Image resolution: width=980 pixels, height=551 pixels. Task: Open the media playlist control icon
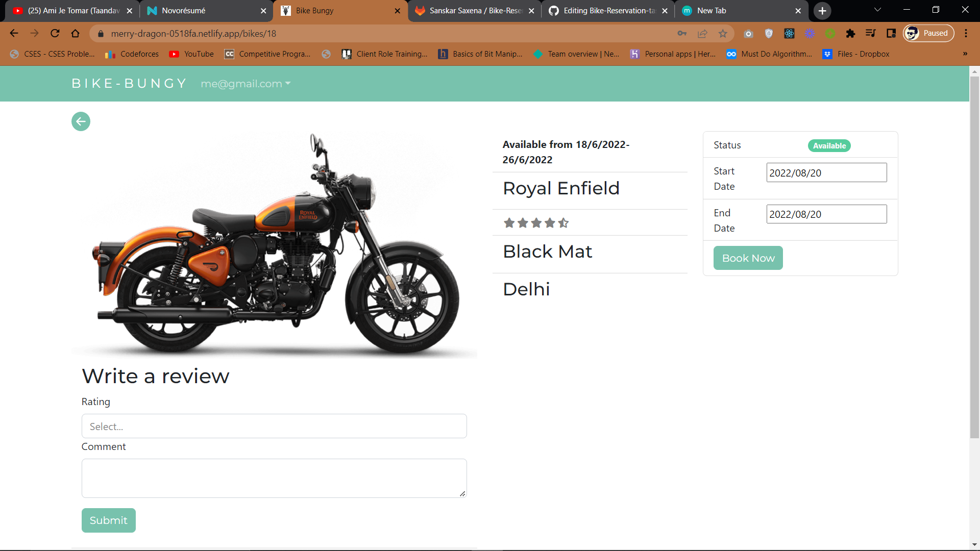(x=871, y=33)
